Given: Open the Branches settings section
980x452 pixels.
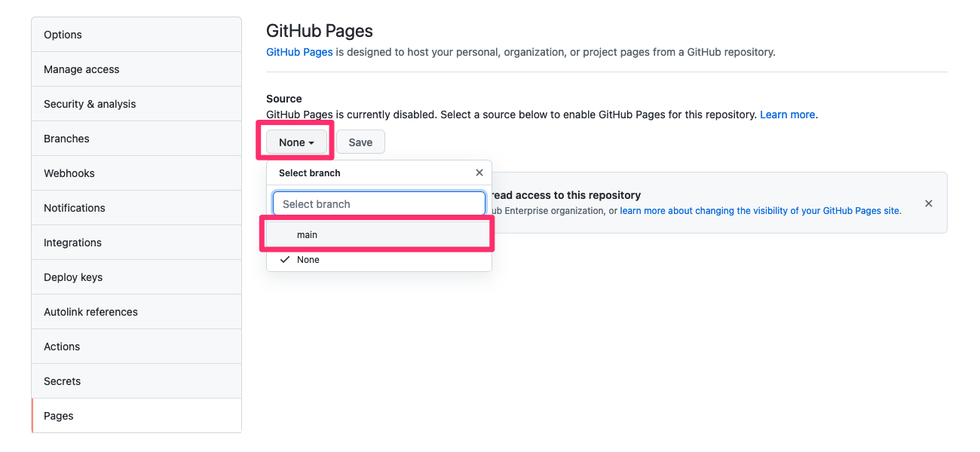Looking at the screenshot, I should point(66,139).
